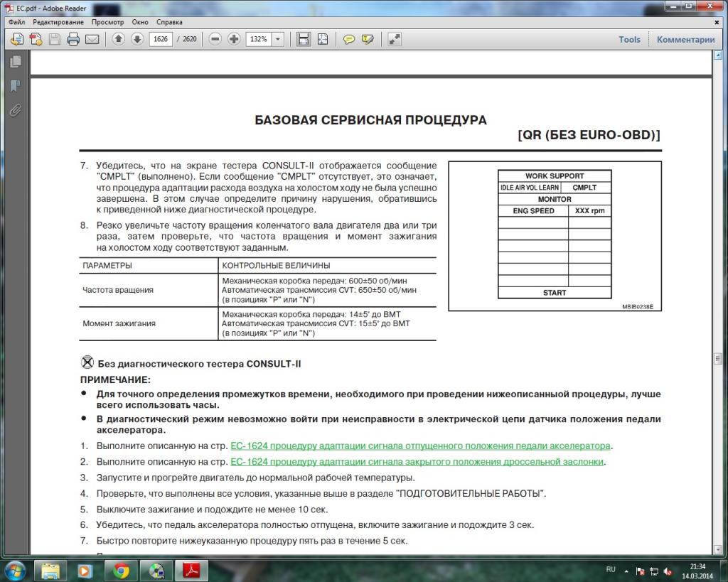Click the scrollbar down arrow
Image resolution: width=728 pixels, height=582 pixels.
(718, 549)
